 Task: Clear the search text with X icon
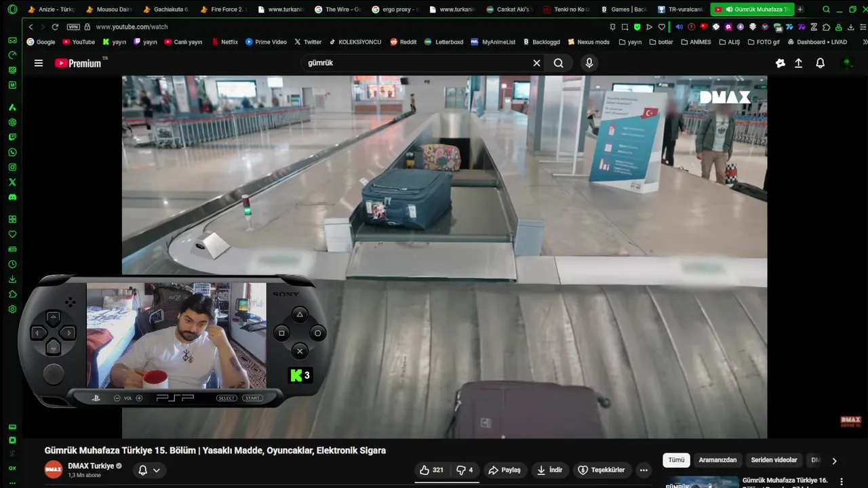tap(536, 63)
